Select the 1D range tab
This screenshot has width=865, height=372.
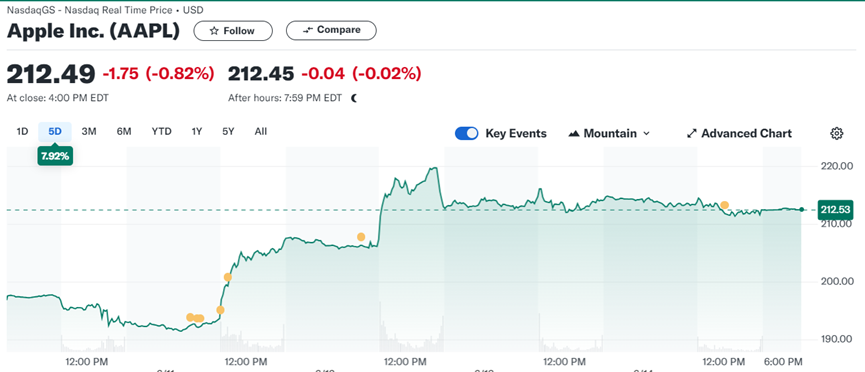tap(22, 131)
